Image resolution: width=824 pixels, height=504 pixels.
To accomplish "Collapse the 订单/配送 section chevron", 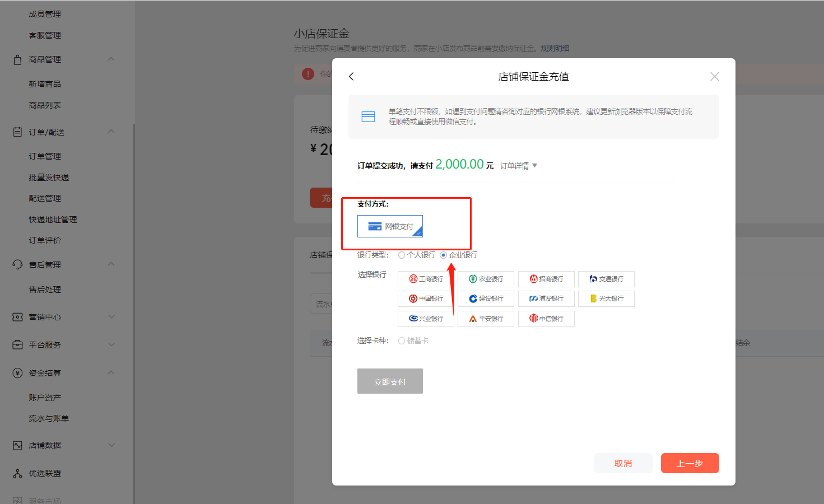I will point(111,132).
